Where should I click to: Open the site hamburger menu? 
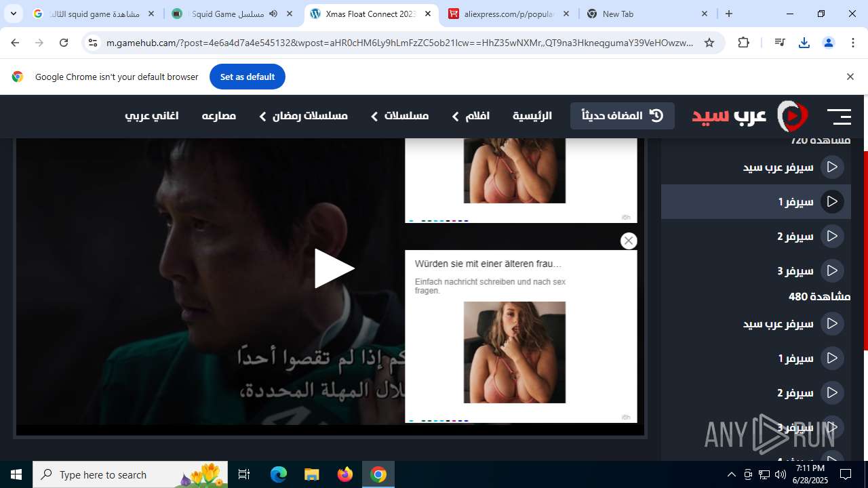[839, 116]
